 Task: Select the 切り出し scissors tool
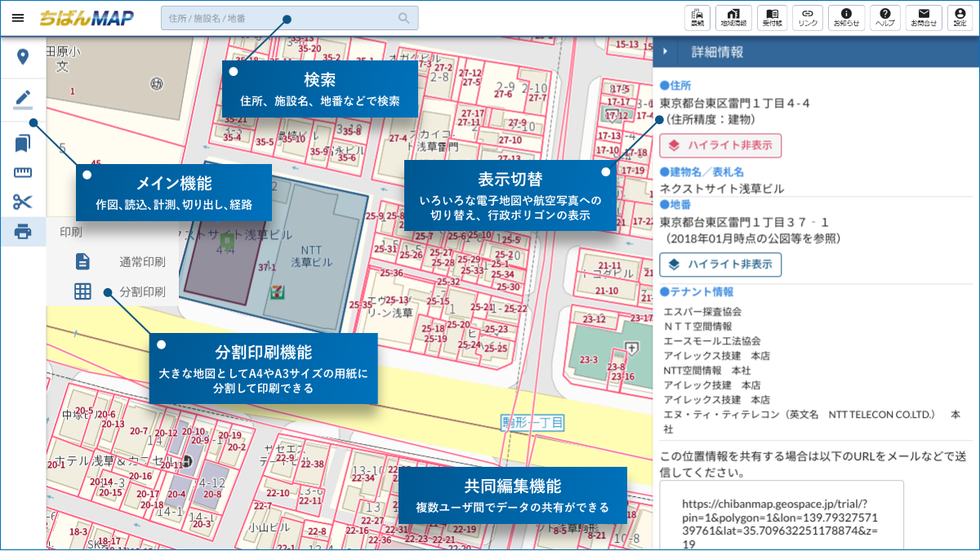pyautogui.click(x=24, y=202)
